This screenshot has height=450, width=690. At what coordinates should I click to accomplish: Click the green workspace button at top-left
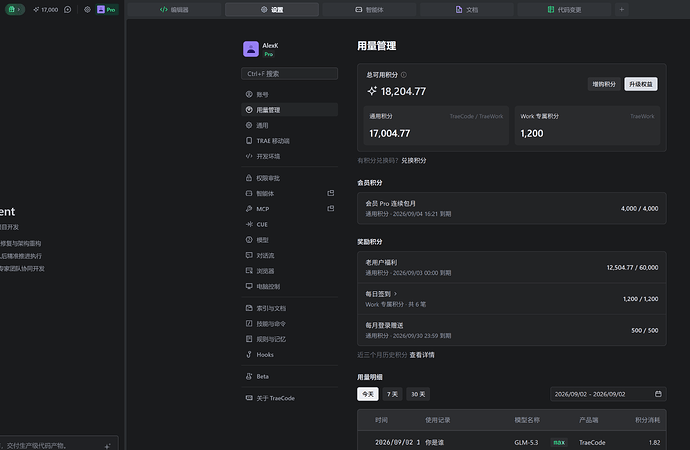click(15, 9)
